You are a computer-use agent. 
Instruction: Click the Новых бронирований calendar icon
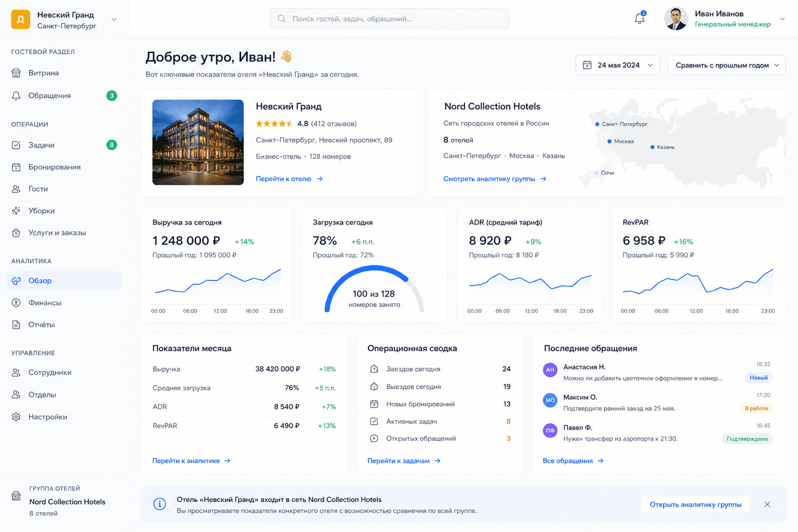click(x=374, y=404)
